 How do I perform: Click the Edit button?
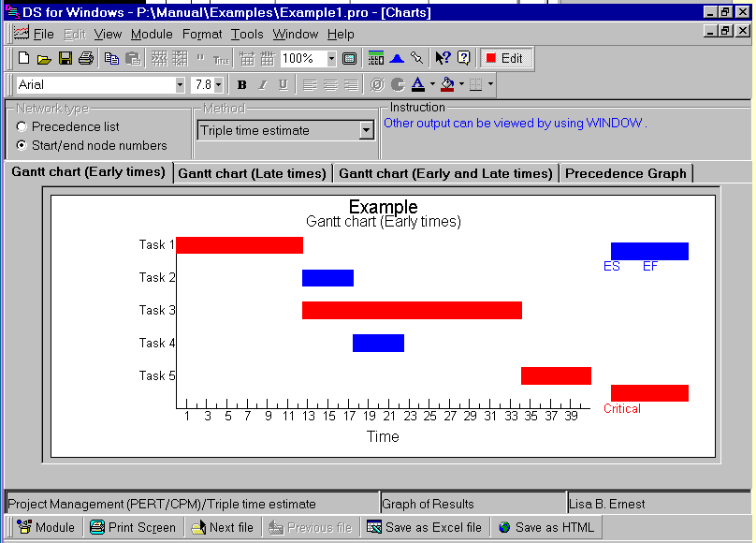[504, 58]
